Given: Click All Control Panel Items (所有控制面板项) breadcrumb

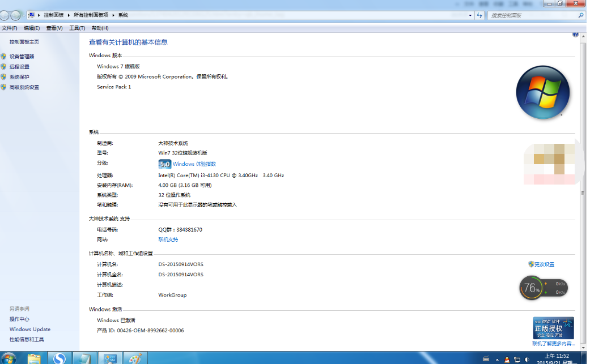Looking at the screenshot, I should pos(91,15).
